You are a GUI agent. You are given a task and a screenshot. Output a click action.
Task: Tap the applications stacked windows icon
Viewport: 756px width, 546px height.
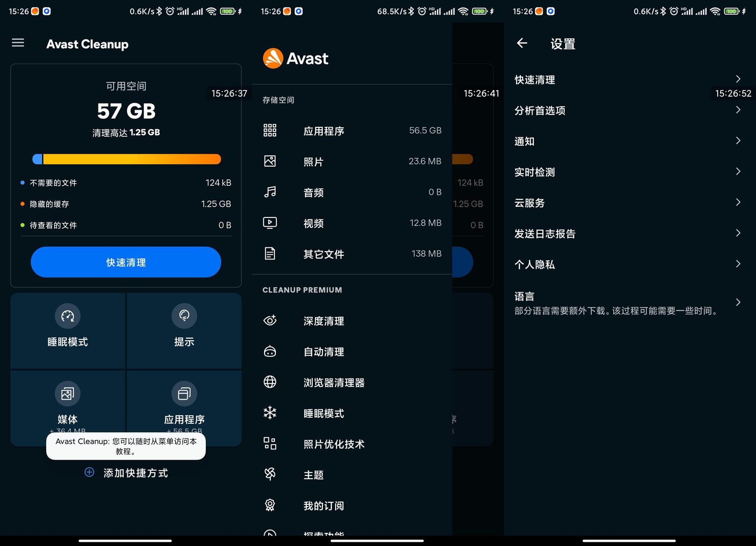click(184, 394)
